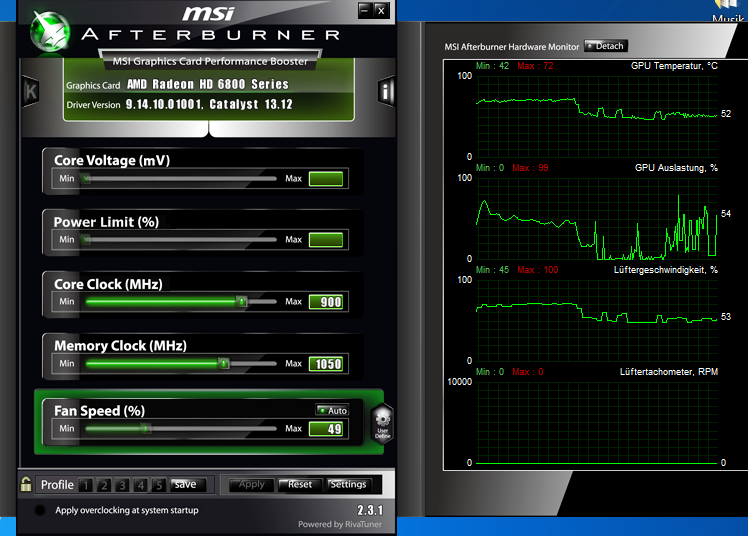Click the Core Clock 900 value field

coord(326,302)
